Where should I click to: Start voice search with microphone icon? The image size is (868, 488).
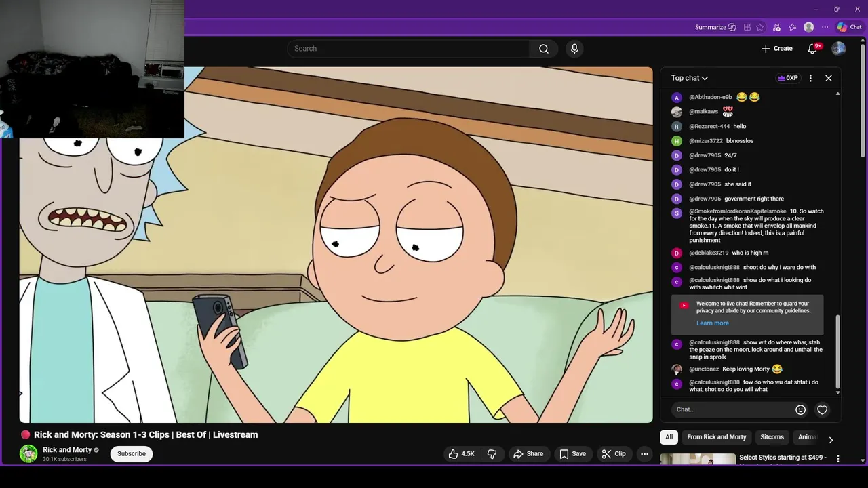pos(574,49)
